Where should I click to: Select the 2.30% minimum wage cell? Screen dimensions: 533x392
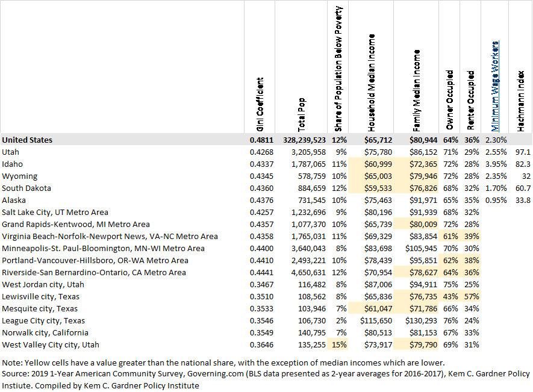[496, 140]
